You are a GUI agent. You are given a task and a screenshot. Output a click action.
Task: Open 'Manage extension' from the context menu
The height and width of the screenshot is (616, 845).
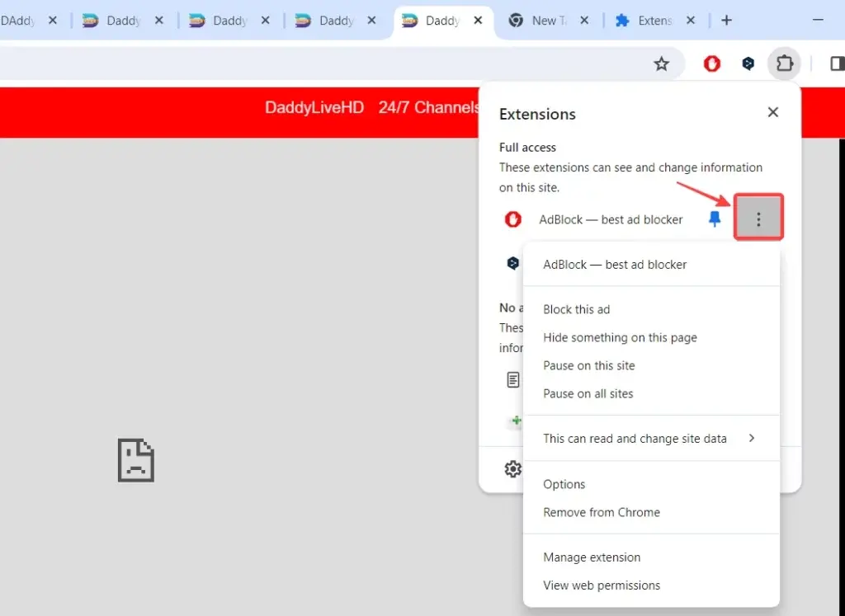click(x=591, y=557)
